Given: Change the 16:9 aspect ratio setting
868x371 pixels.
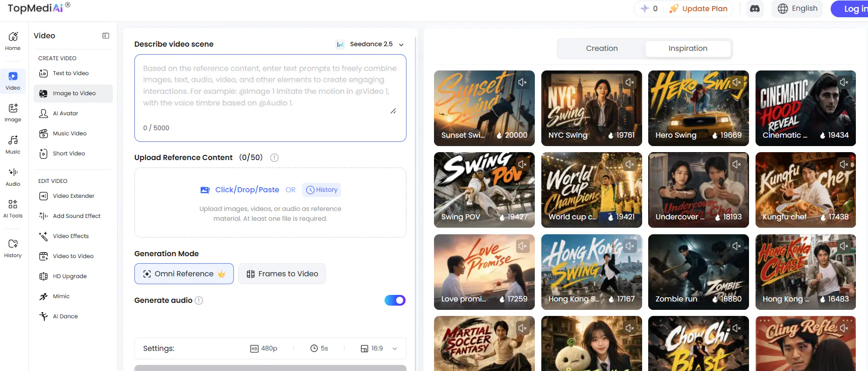Looking at the screenshot, I should 372,349.
